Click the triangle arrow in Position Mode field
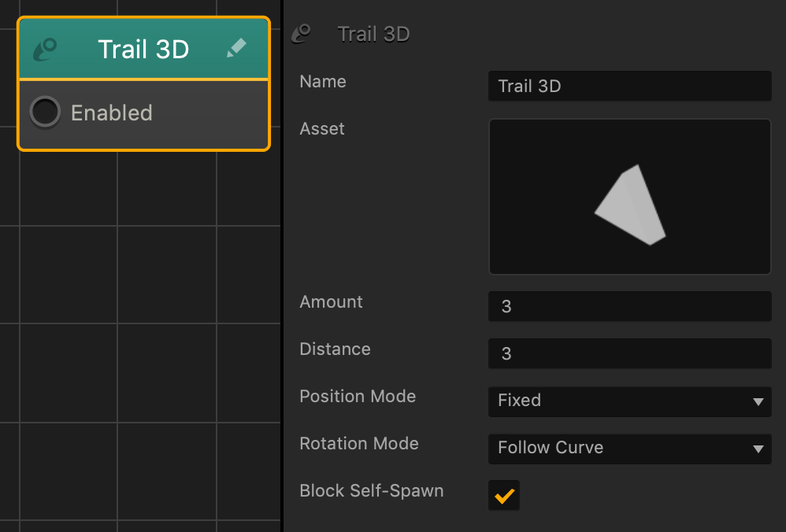The height and width of the screenshot is (532, 786). coord(758,401)
